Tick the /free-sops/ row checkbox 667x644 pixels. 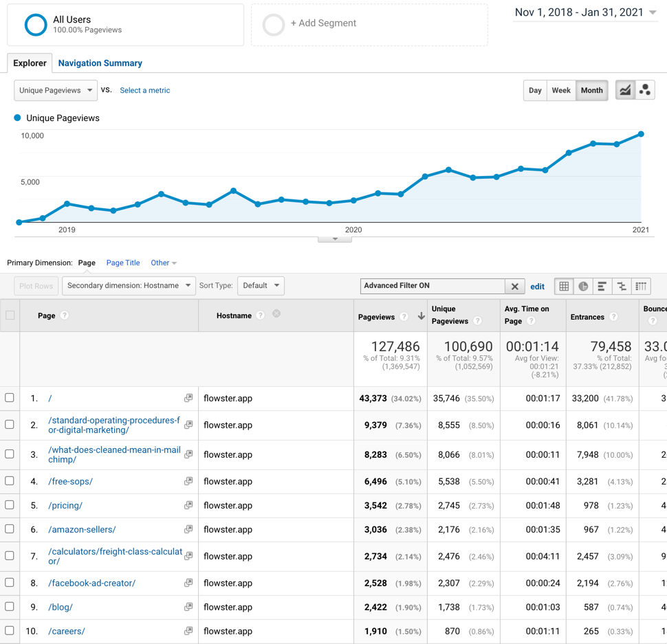click(x=10, y=481)
